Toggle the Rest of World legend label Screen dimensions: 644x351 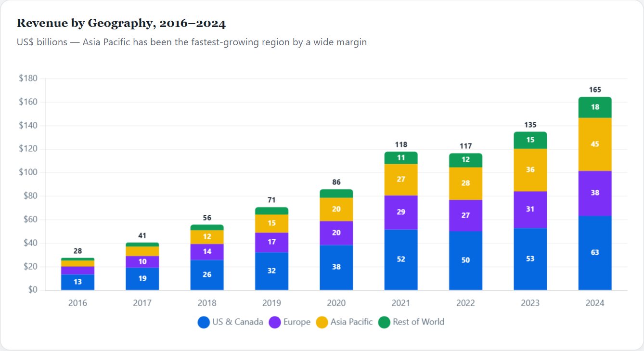click(x=418, y=322)
